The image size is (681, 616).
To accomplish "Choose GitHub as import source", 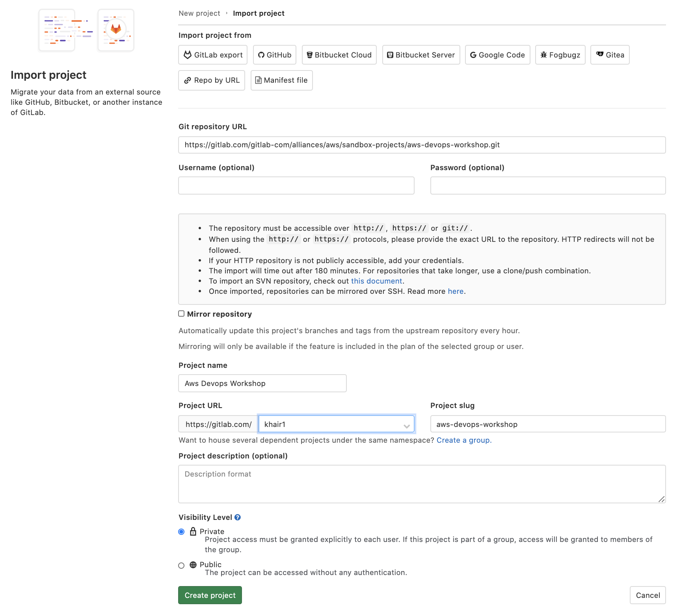I will click(x=275, y=55).
